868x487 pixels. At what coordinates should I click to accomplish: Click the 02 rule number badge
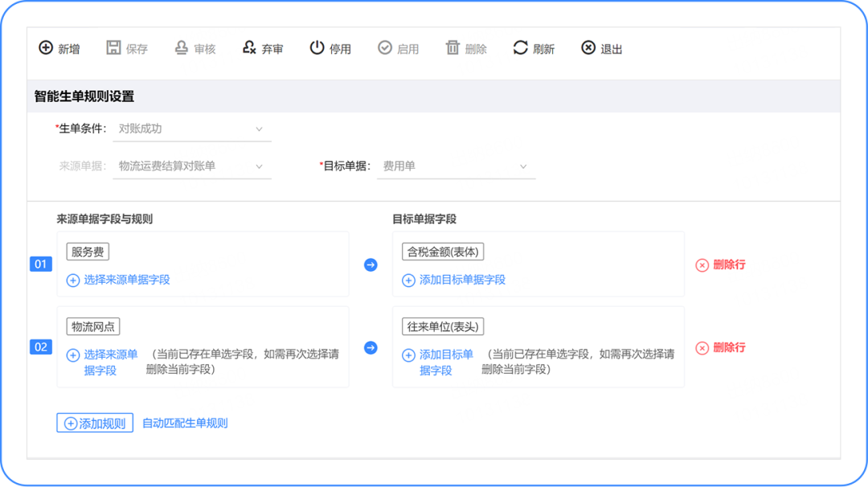pyautogui.click(x=40, y=347)
